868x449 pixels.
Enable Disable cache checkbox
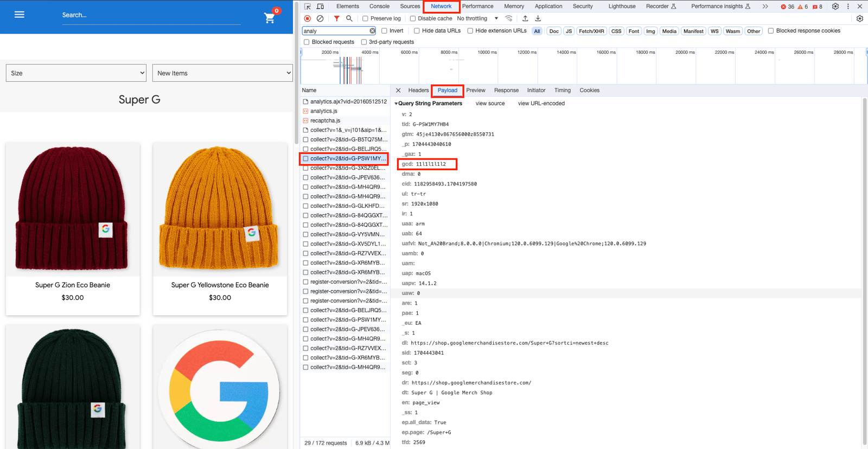pos(413,18)
